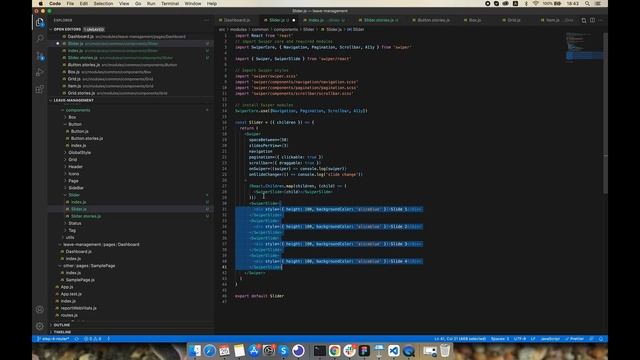This screenshot has height=360, width=640.
Task: Open Spotlight search in macOS menu bar
Action: [587, 4]
